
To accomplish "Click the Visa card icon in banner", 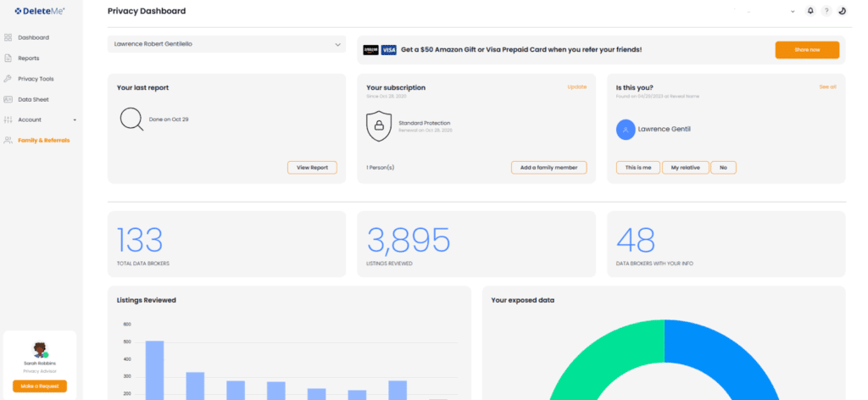I will (x=388, y=50).
